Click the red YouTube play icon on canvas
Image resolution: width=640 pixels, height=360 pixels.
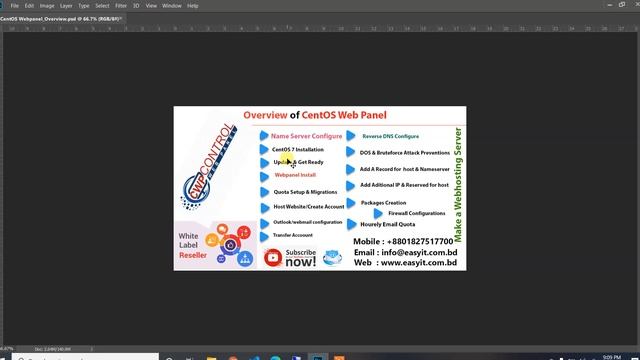click(273, 258)
